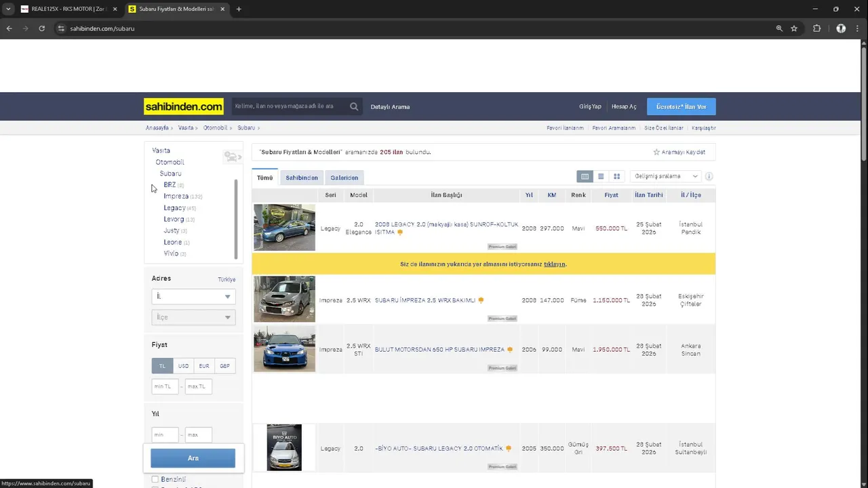Select GBP currency toggle
Viewport: 868px width, 488px height.
(x=224, y=366)
